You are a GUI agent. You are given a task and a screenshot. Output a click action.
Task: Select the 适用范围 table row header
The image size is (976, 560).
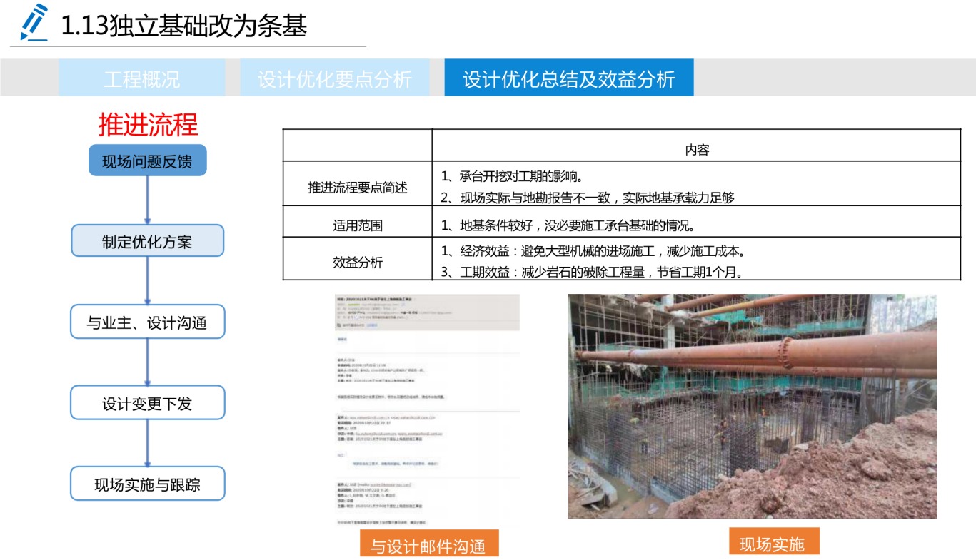click(x=357, y=225)
